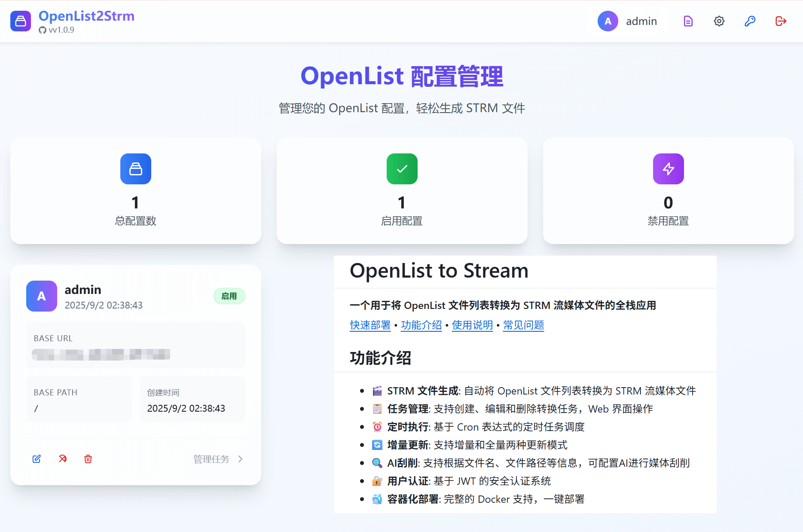The image size is (803, 532).
Task: Select the 总配置数 statistics card
Action: click(x=135, y=191)
